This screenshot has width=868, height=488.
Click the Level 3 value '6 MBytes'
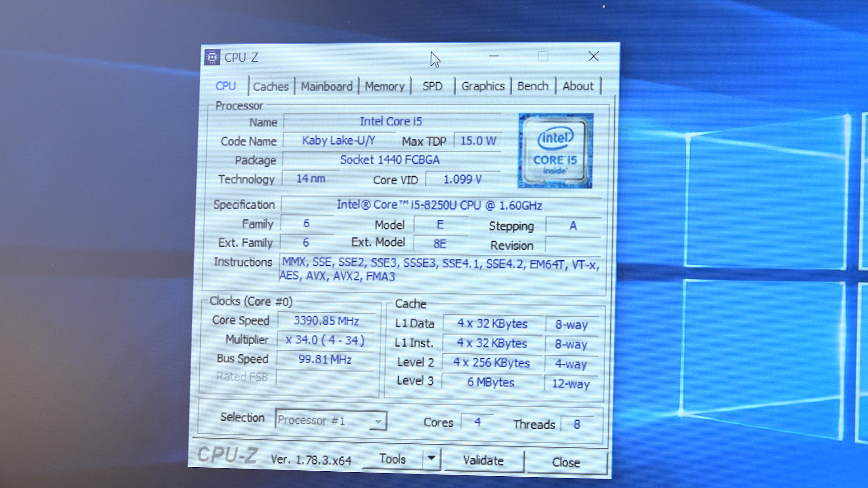pos(491,382)
